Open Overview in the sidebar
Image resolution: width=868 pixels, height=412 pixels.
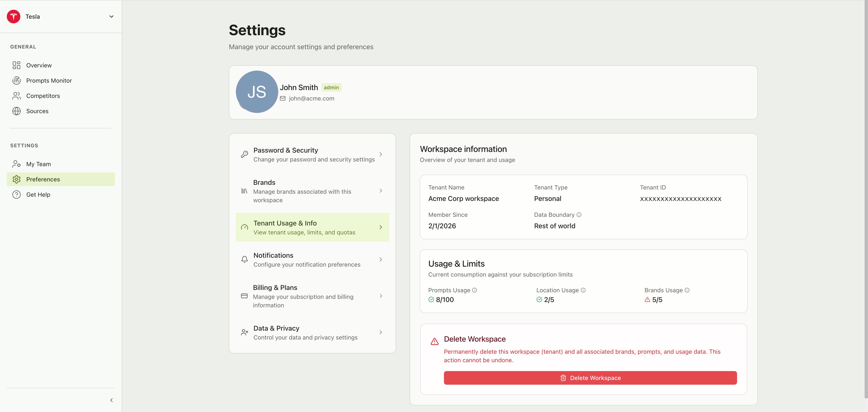pyautogui.click(x=61, y=65)
